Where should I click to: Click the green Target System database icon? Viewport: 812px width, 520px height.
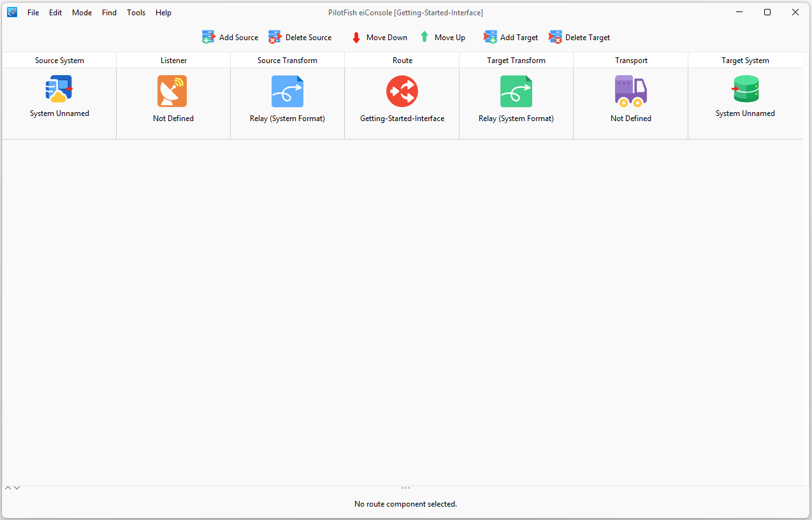[745, 89]
